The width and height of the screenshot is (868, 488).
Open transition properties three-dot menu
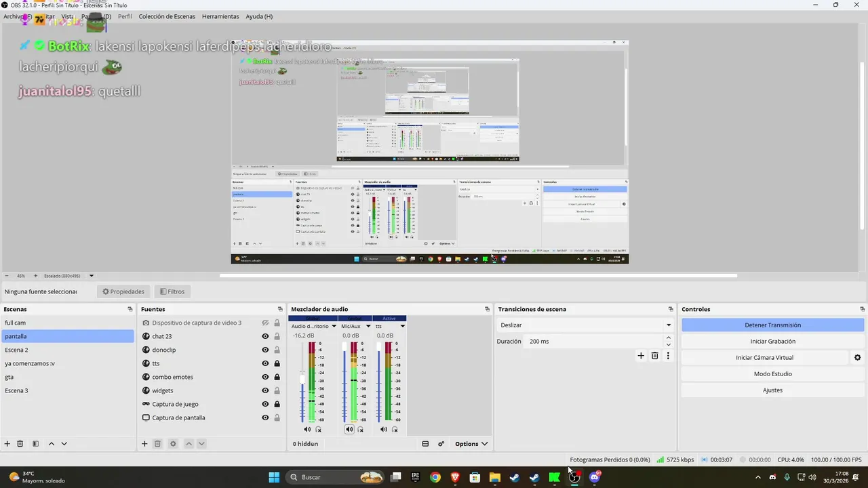(x=668, y=355)
